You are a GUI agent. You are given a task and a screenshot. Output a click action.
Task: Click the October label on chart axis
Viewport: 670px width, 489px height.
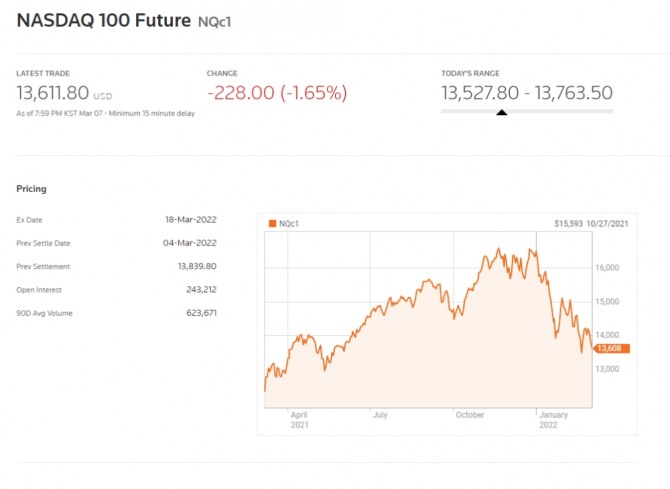pos(469,413)
